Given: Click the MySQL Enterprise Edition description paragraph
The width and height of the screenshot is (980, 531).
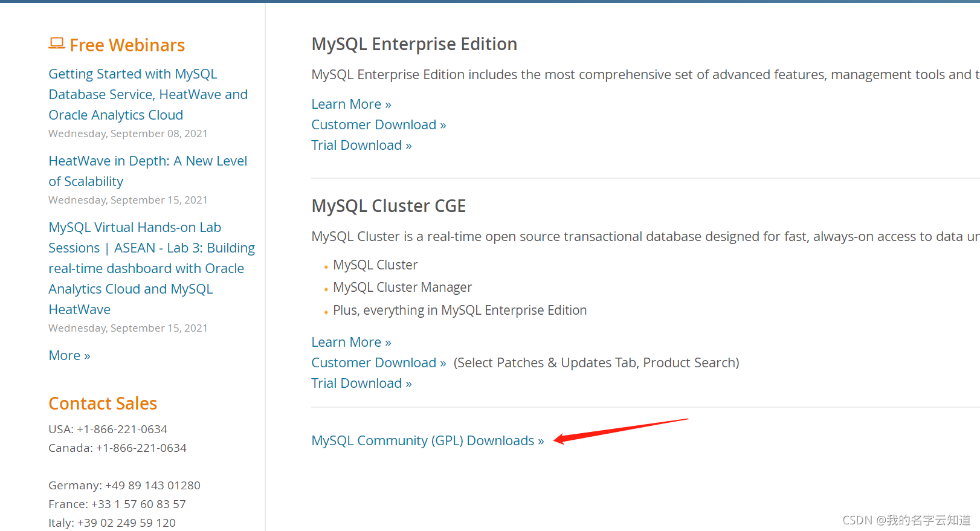Looking at the screenshot, I should [x=645, y=74].
